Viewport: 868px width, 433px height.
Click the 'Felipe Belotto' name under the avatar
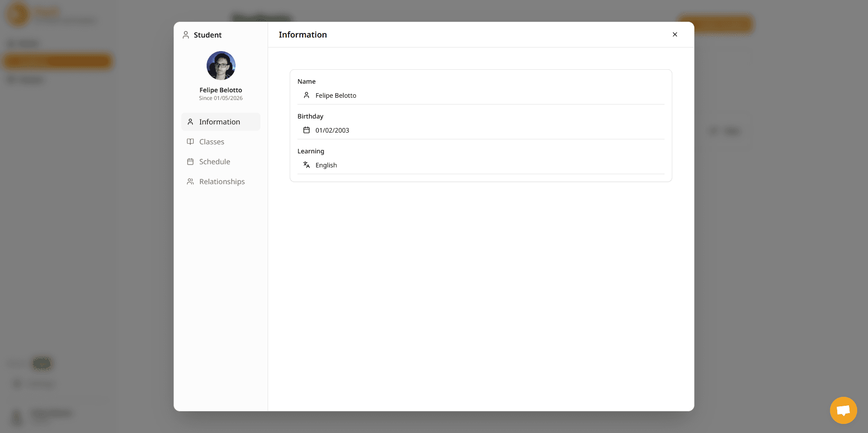click(x=221, y=90)
